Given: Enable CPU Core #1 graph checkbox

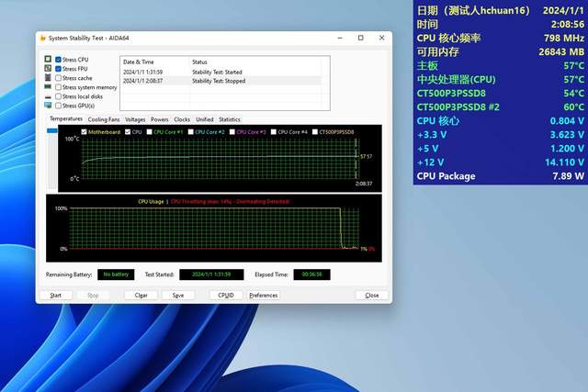Looking at the screenshot, I should [x=149, y=132].
